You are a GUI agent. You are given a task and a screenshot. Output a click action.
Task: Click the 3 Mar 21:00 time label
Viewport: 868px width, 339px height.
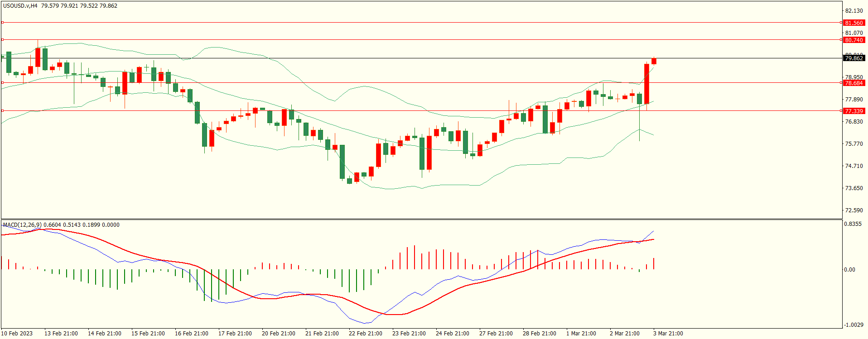668,334
